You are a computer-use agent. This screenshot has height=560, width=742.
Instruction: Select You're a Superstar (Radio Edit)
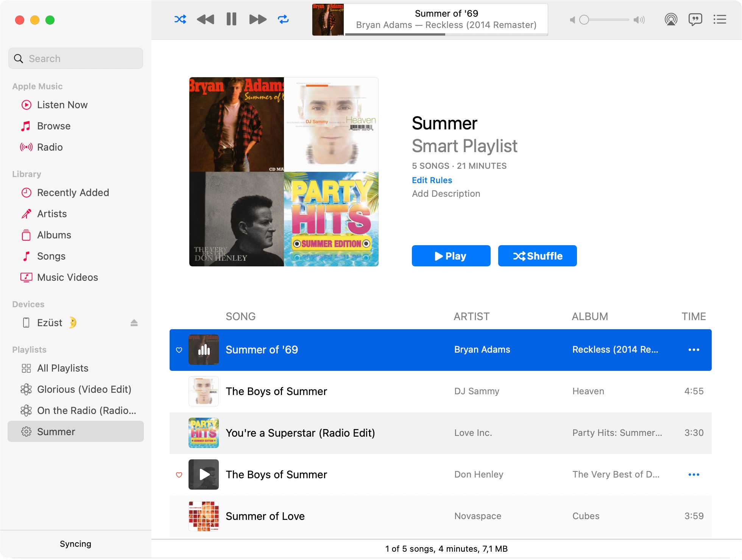[x=441, y=433]
